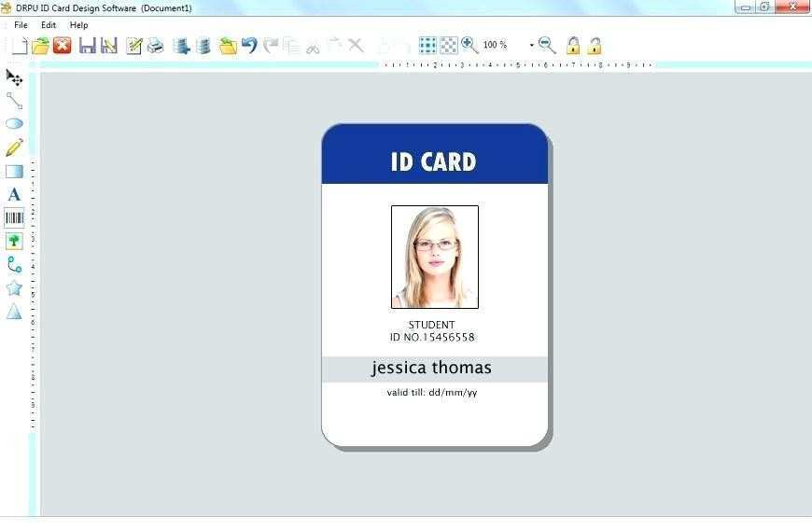The image size is (812, 530).
Task: Select the Line drawing tool
Action: (x=15, y=101)
